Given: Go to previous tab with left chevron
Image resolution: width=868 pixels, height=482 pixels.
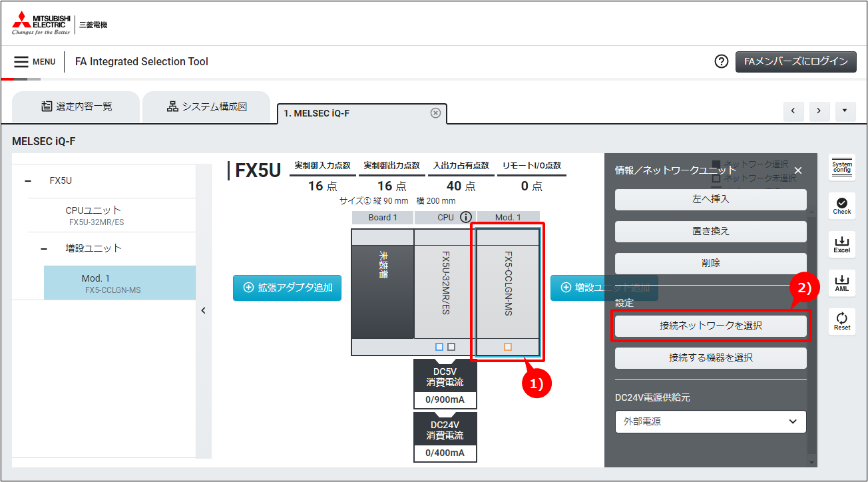Looking at the screenshot, I should 793,111.
